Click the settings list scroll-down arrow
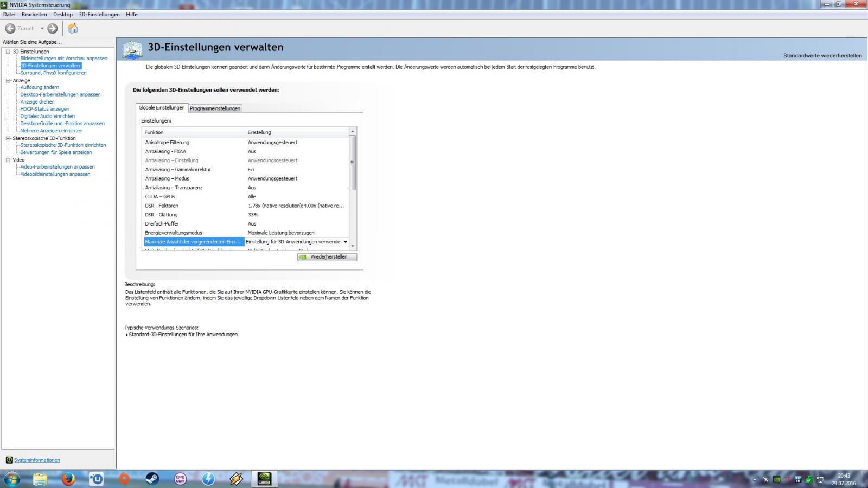 click(353, 246)
